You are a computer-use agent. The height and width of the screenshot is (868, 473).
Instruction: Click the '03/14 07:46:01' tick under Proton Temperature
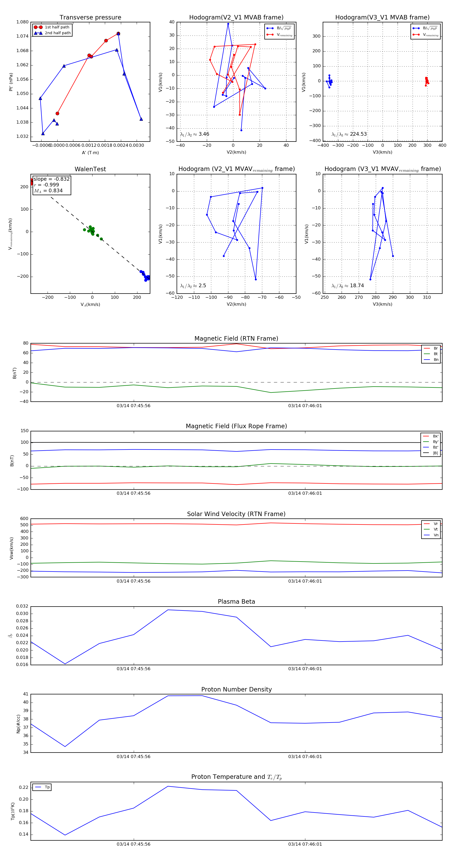click(305, 844)
